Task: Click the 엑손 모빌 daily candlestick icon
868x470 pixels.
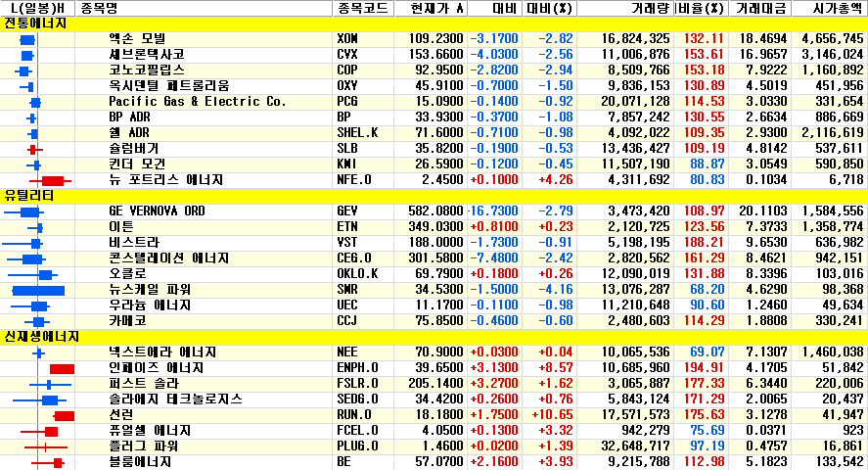Action: (x=27, y=39)
